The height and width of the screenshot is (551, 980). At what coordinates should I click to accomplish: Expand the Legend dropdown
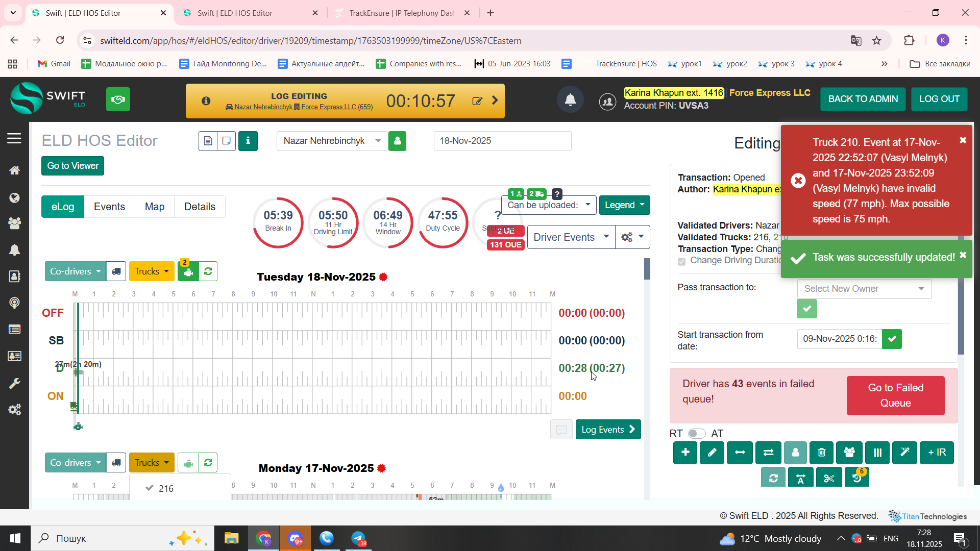[x=624, y=205]
